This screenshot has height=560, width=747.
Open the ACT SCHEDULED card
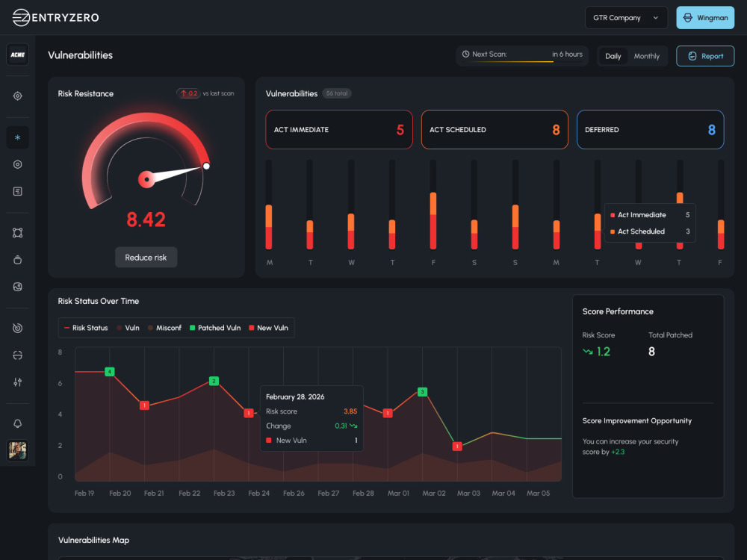pyautogui.click(x=495, y=129)
